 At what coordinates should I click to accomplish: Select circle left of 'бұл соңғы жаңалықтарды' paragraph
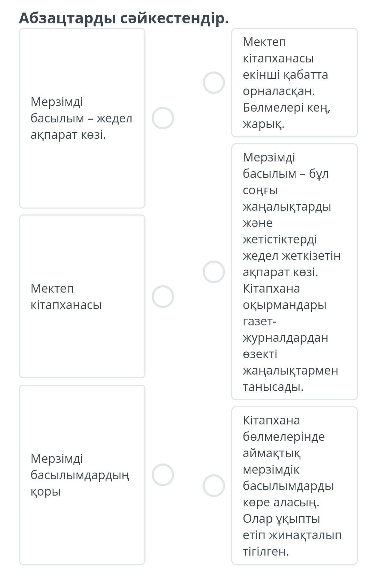(x=214, y=272)
